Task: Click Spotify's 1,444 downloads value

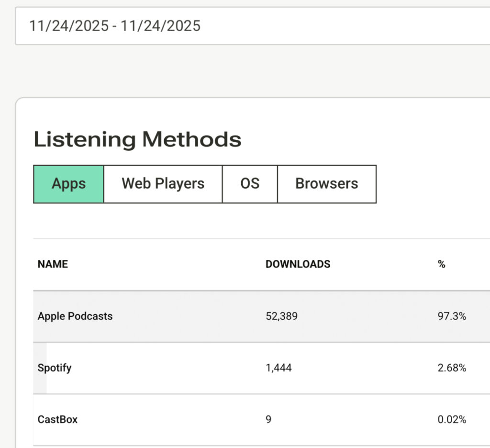Action: click(278, 368)
